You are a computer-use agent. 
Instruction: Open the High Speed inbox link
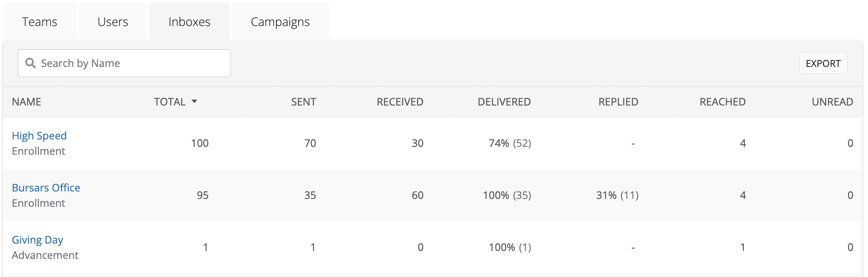[39, 136]
